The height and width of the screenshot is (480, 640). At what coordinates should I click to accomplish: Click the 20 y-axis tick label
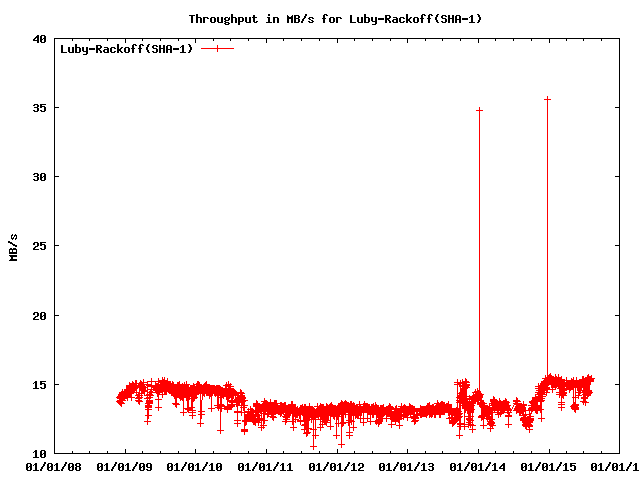click(39, 316)
